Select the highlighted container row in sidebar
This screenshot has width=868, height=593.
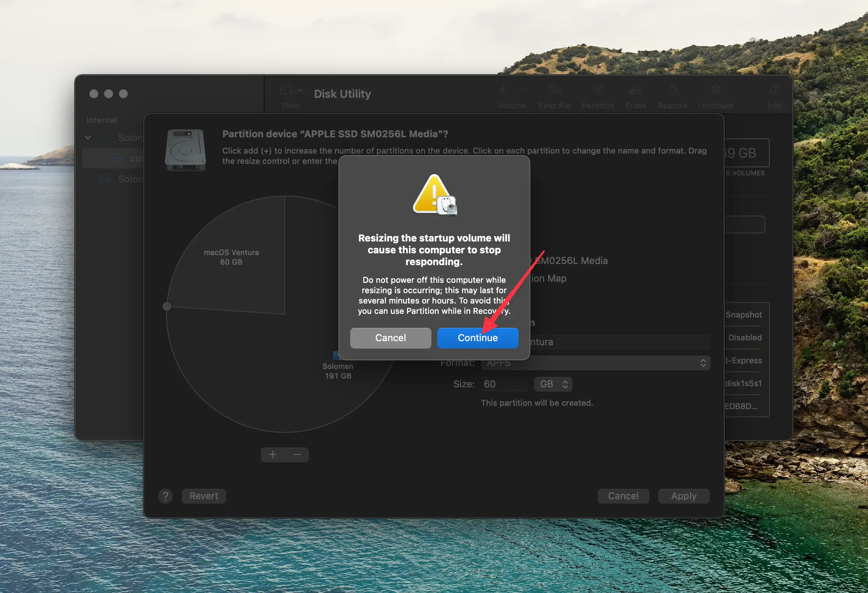coord(113,158)
